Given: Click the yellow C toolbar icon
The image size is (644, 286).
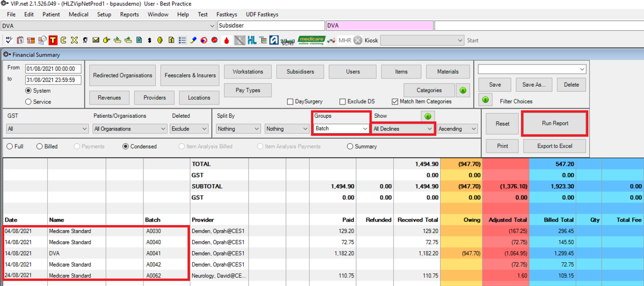Looking at the screenshot, I should click(63, 40).
